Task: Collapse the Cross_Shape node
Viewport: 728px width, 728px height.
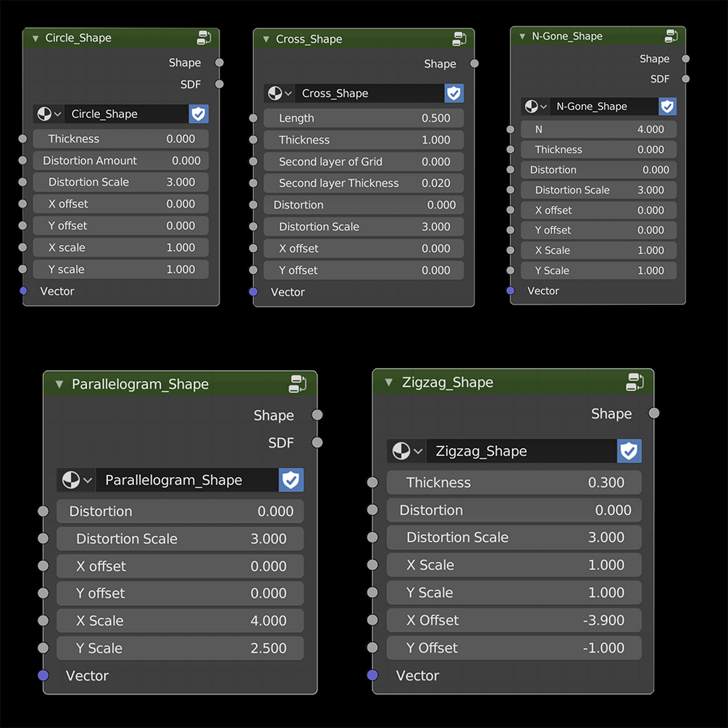Action: pos(266,39)
